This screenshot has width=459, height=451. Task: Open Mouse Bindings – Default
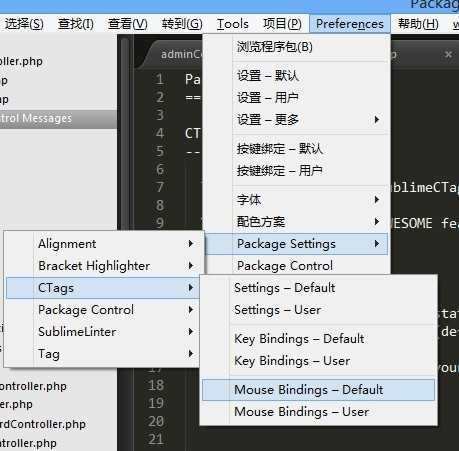[318, 390]
